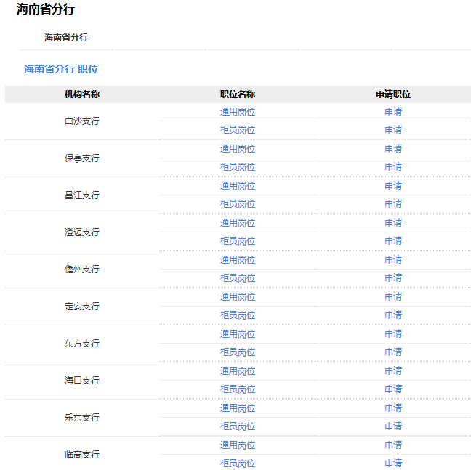The image size is (476, 470).
Task: Open 通用岗位 link for 昌江支行
Action: click(238, 186)
